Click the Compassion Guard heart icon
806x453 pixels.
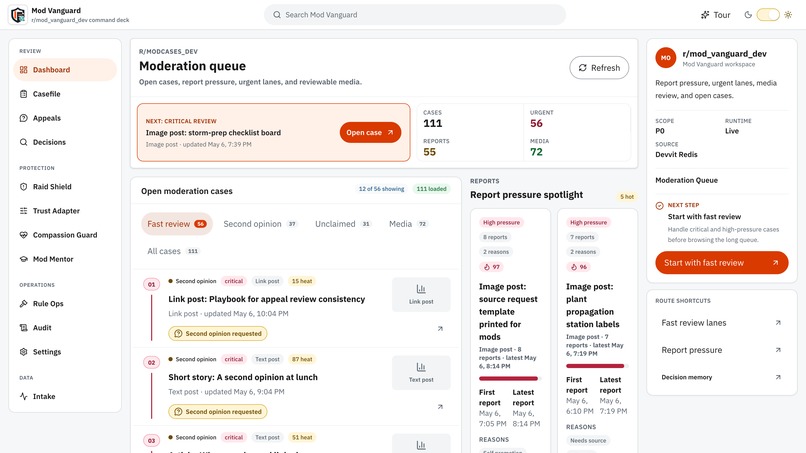24,235
